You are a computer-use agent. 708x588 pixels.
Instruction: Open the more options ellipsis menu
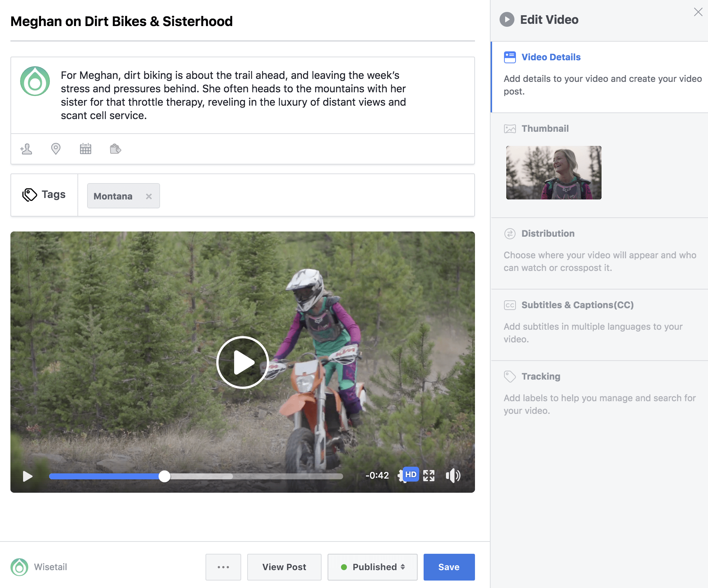click(x=223, y=567)
